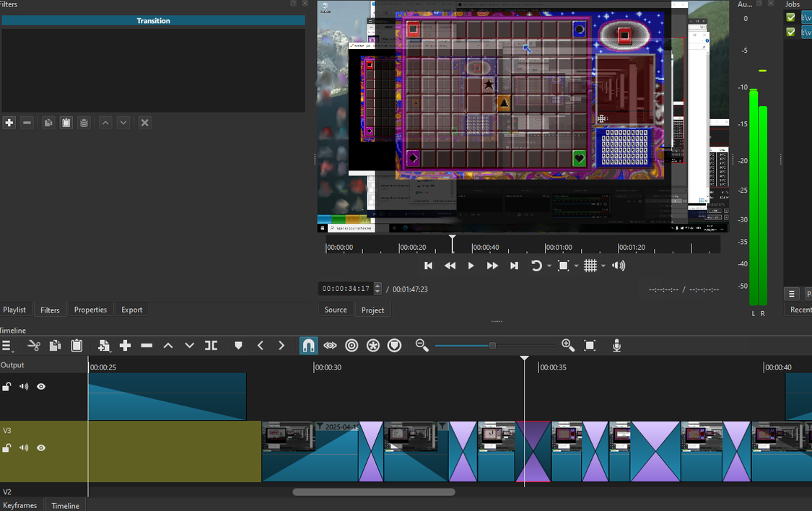Open the timeline hamburger menu dropdown
812x511 pixels.
(7, 346)
